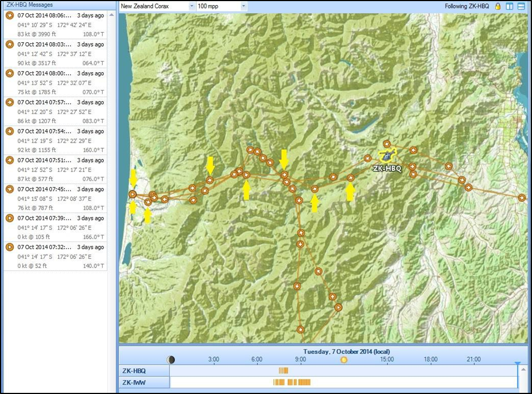Open the 08:06 message's track point icon
This screenshot has height=394, width=532.
(x=9, y=16)
